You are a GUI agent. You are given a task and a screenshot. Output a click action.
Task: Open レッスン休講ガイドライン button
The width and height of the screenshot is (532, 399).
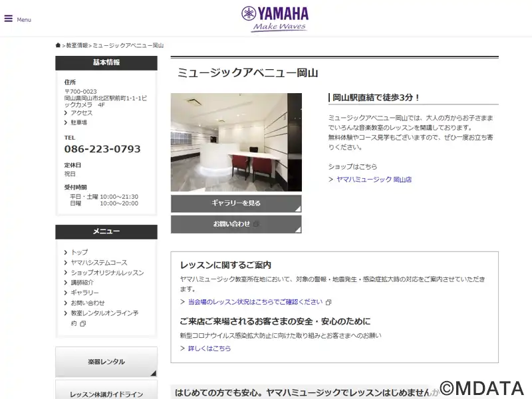tap(106, 390)
